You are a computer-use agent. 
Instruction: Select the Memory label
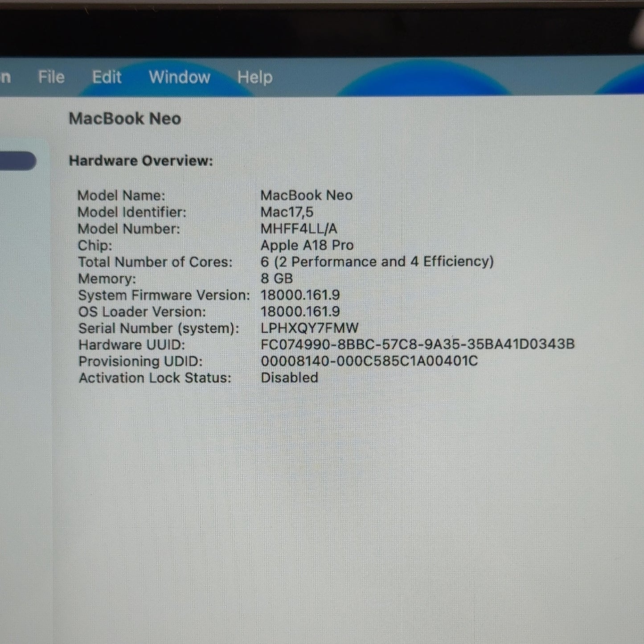click(x=107, y=279)
